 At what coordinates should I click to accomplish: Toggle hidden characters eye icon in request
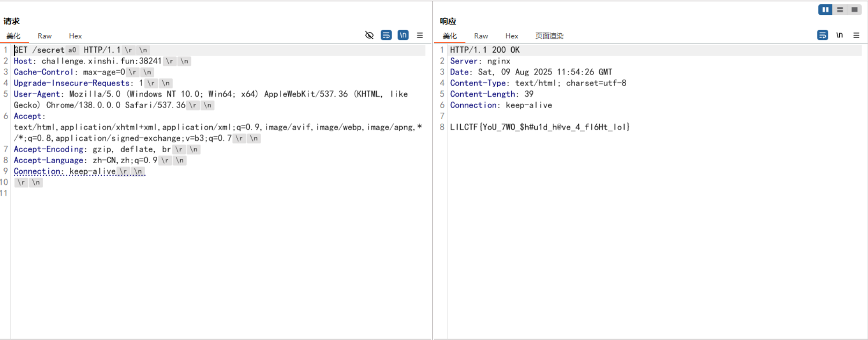point(369,35)
